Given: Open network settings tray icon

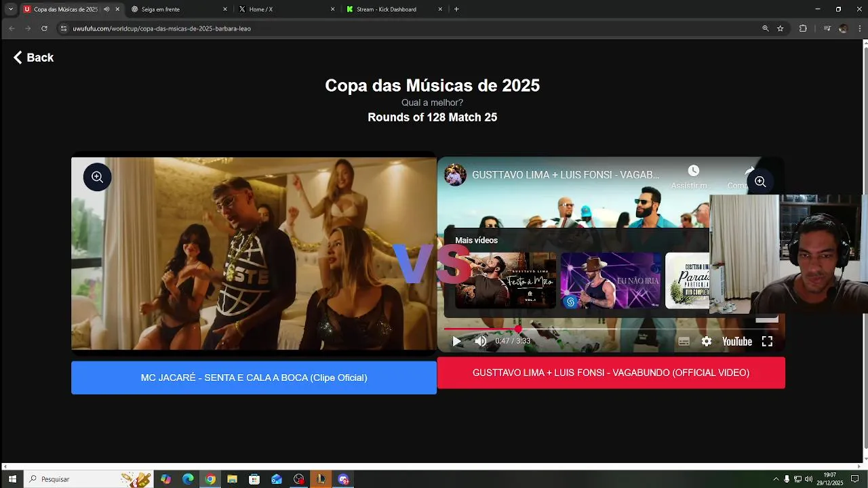Looking at the screenshot, I should tap(797, 479).
